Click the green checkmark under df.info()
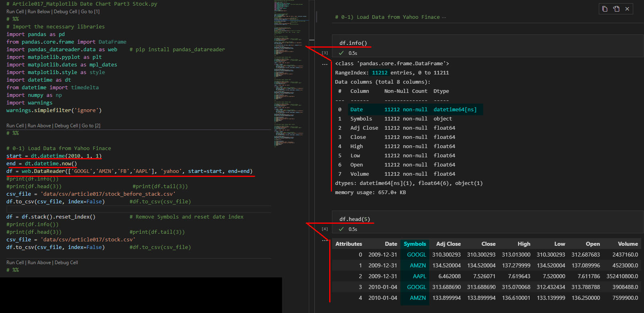Viewport: 644px width, 313px height. [x=341, y=53]
